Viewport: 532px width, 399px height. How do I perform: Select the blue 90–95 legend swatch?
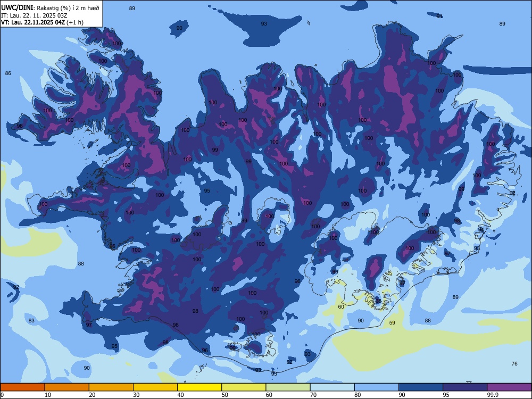click(421, 387)
